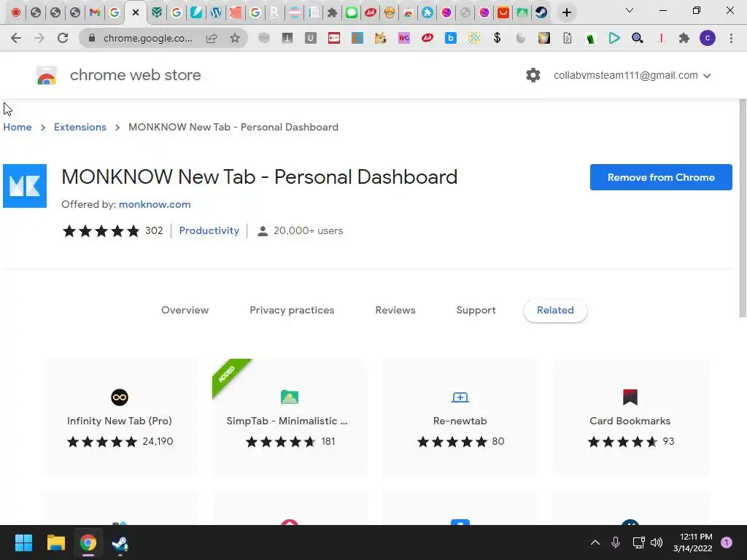
Task: Open the Productivity category link
Action: click(x=209, y=230)
